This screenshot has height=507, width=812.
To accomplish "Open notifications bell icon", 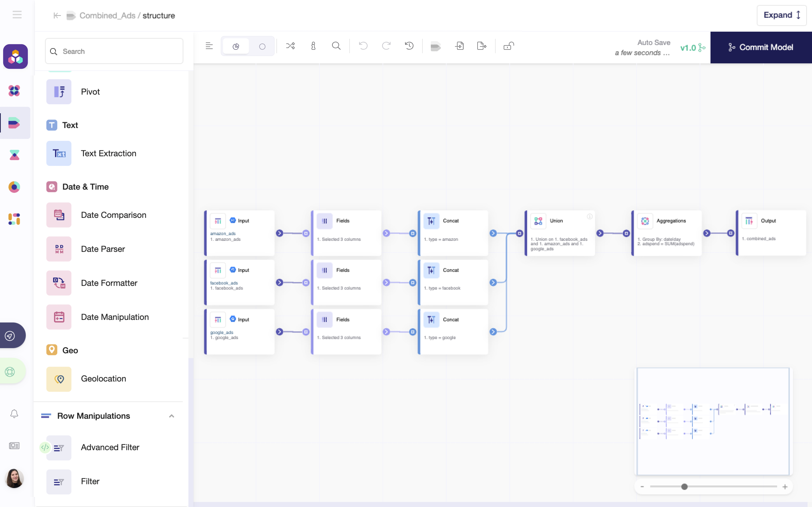I will click(14, 414).
